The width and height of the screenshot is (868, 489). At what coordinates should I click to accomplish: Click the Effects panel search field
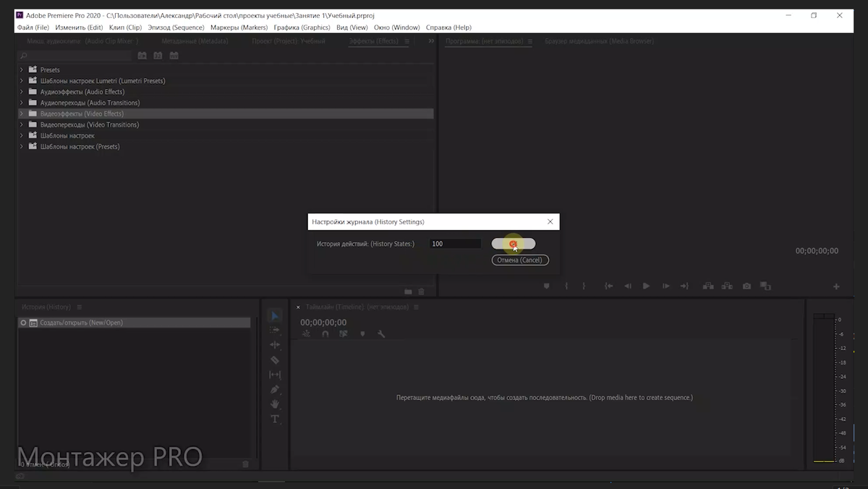[77, 56]
